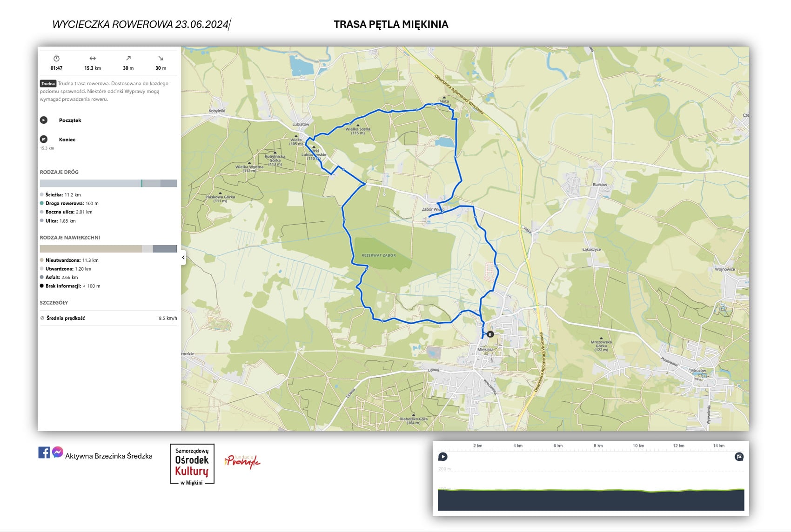Click the Początek start play icon
Screen dimensions: 791x532
44,120
